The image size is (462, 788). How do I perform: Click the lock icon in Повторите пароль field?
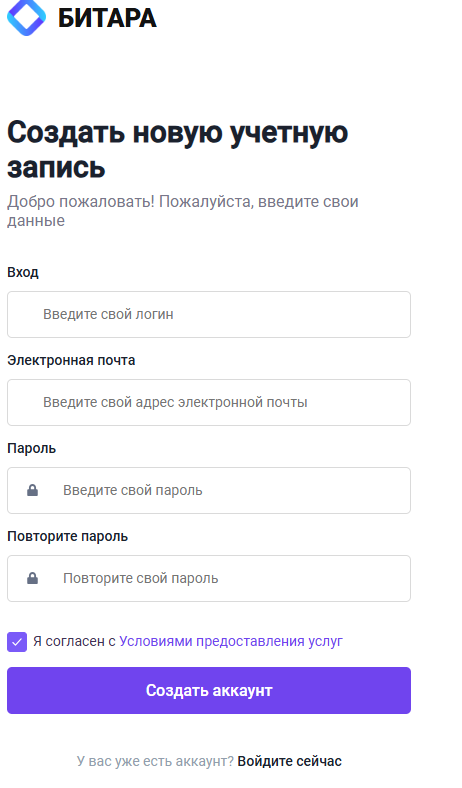(33, 578)
